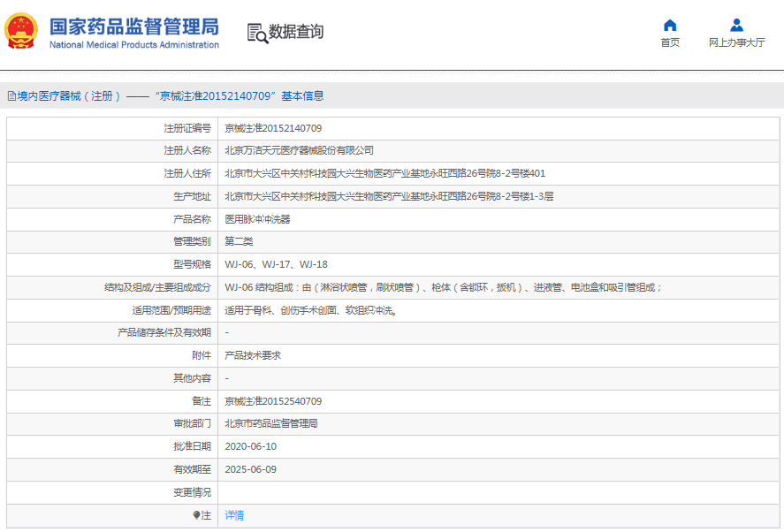Select the WJ-06 结构组成 description text
The width and height of the screenshot is (784, 532).
443,287
